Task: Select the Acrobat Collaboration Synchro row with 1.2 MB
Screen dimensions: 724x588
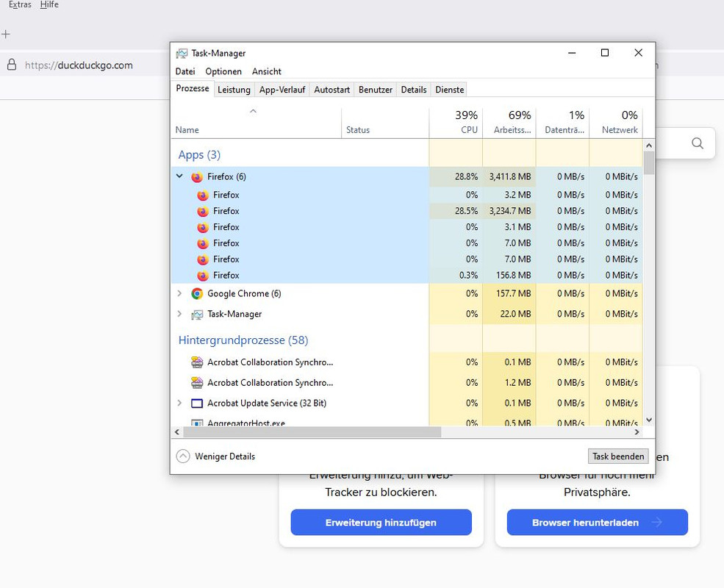Action: 406,383
